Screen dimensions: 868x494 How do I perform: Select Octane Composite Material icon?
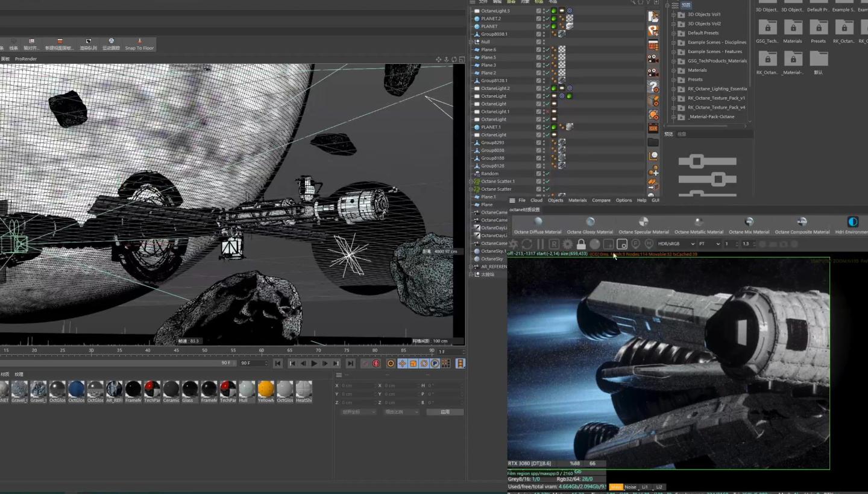[x=802, y=222]
